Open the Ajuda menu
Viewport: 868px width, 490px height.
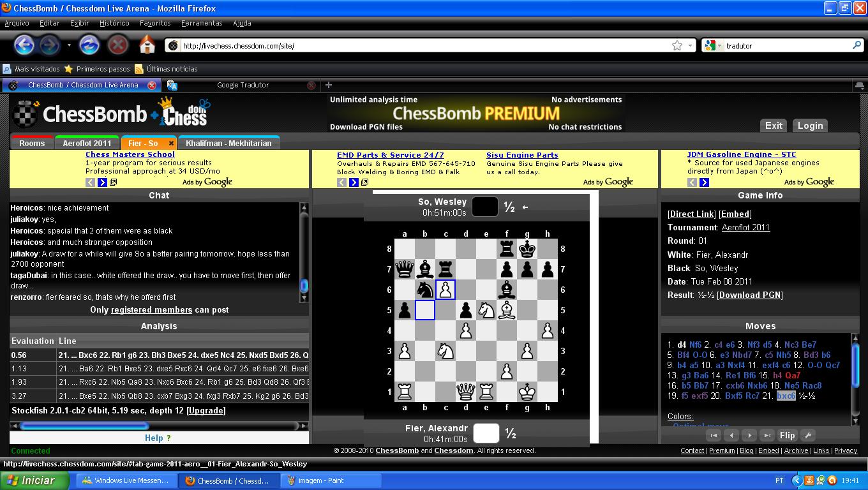[242, 23]
